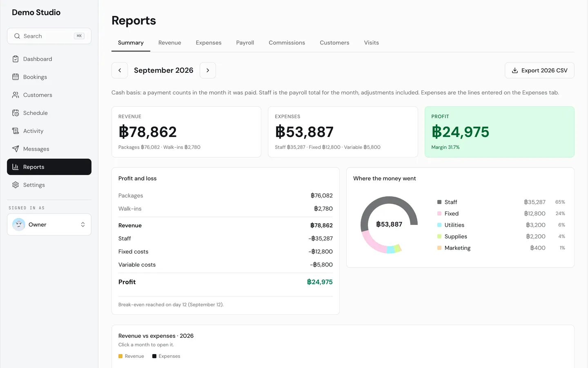Image resolution: width=588 pixels, height=368 pixels.
Task: Click the download icon in Export button
Action: pos(515,70)
